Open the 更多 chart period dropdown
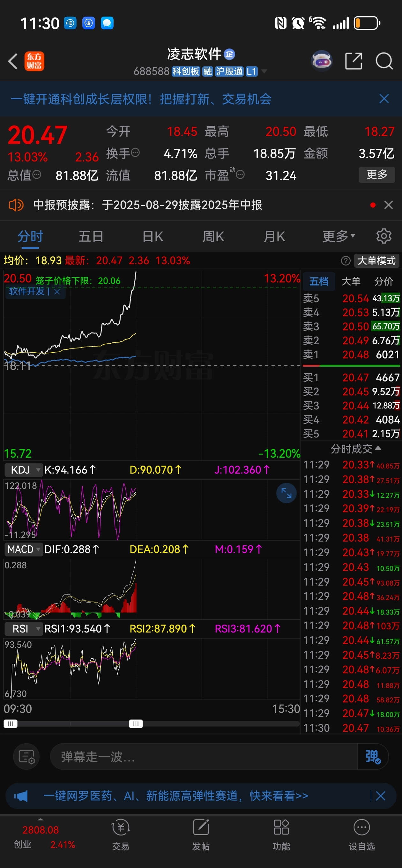The image size is (402, 868). tap(339, 236)
